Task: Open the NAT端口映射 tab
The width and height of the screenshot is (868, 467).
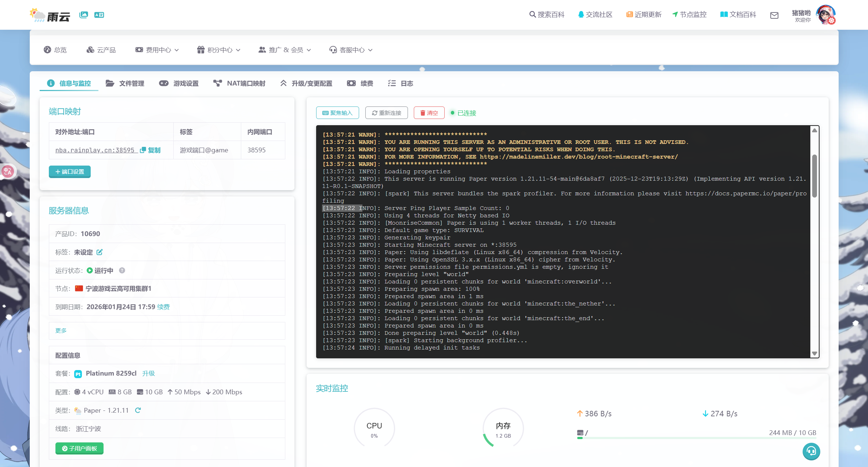Action: pos(239,83)
